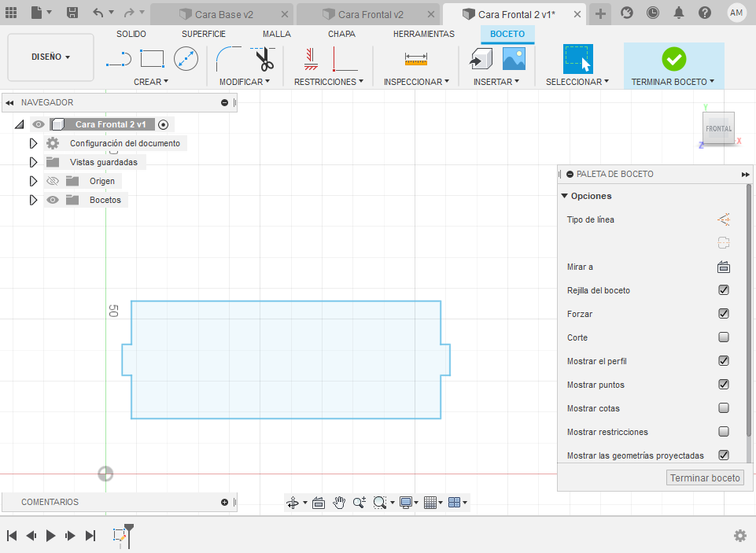The width and height of the screenshot is (756, 553).
Task: Click the Orbit tool in navigation bar
Action: (x=293, y=503)
